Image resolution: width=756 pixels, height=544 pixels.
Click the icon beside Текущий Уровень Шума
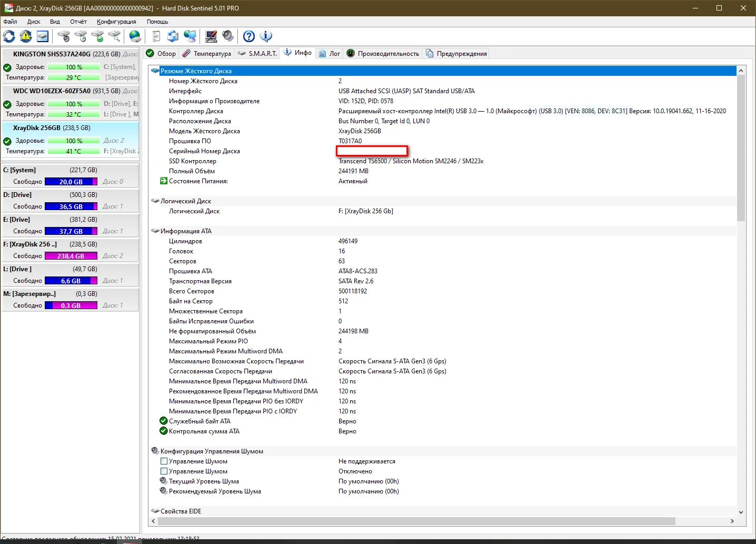click(164, 481)
